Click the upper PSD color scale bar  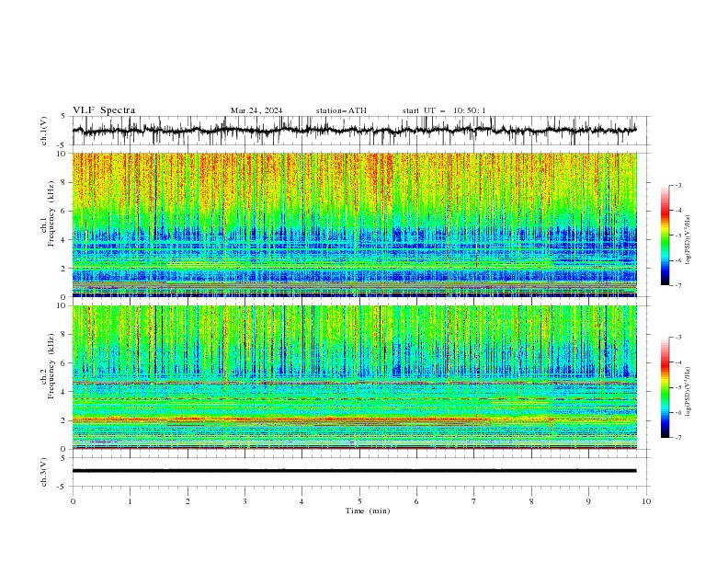pyautogui.click(x=665, y=236)
